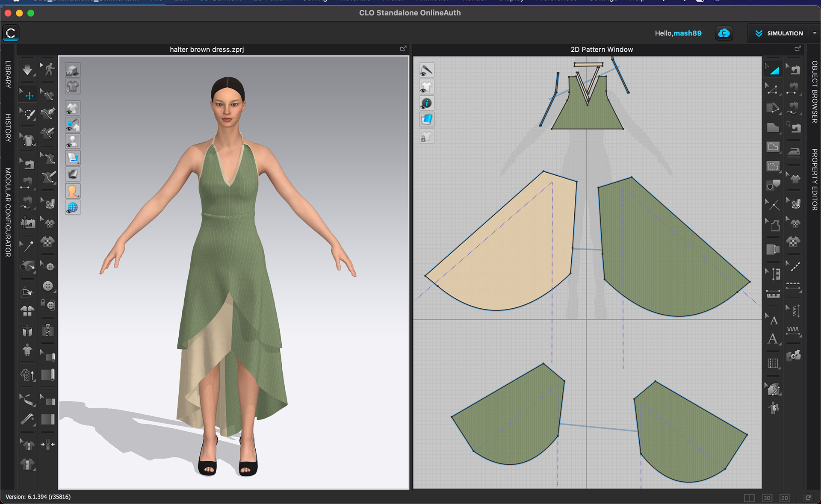821x504 pixels.
Task: Open the PROPERTY EDITOR side tab
Action: click(x=814, y=180)
